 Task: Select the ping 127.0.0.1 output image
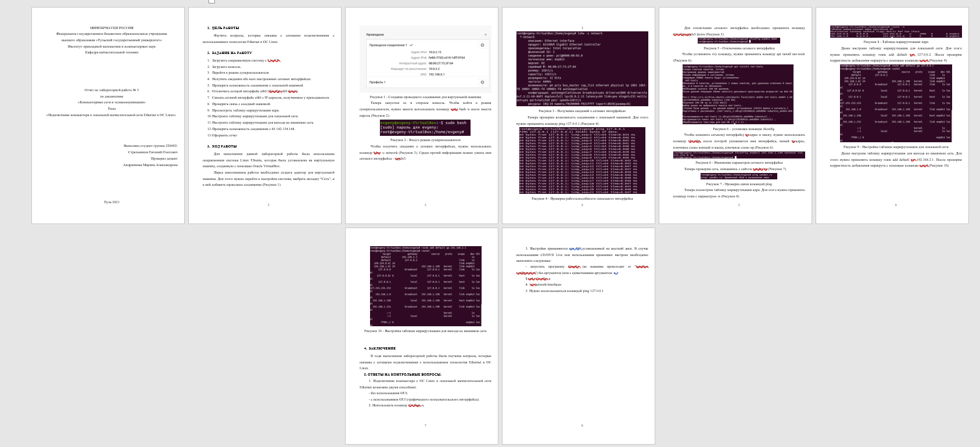(x=581, y=160)
